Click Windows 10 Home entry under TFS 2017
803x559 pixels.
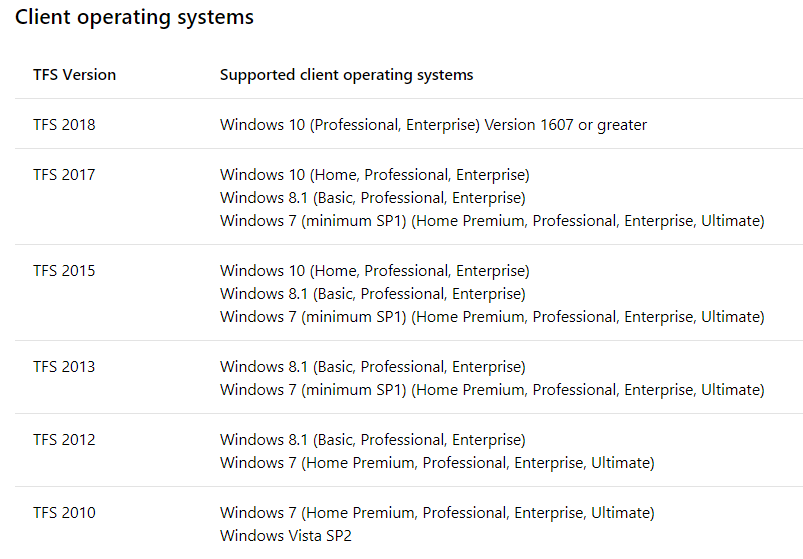click(x=374, y=175)
